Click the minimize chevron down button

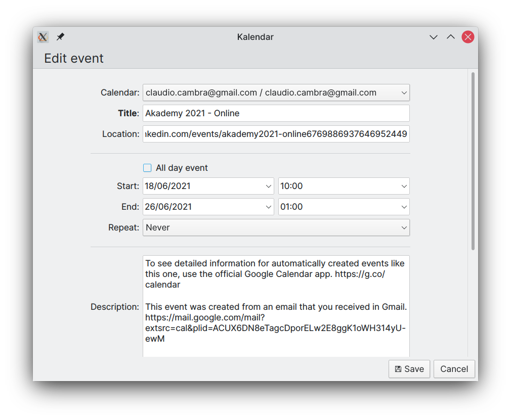(433, 37)
